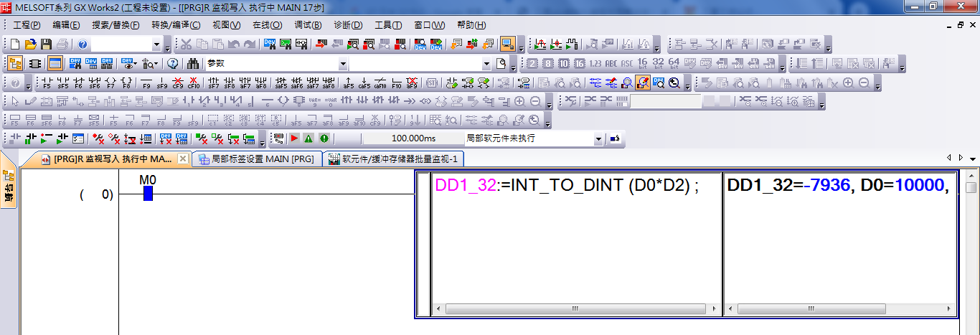Insert F5 open contact ladder symbol
This screenshot has height=335, width=980.
tap(47, 82)
